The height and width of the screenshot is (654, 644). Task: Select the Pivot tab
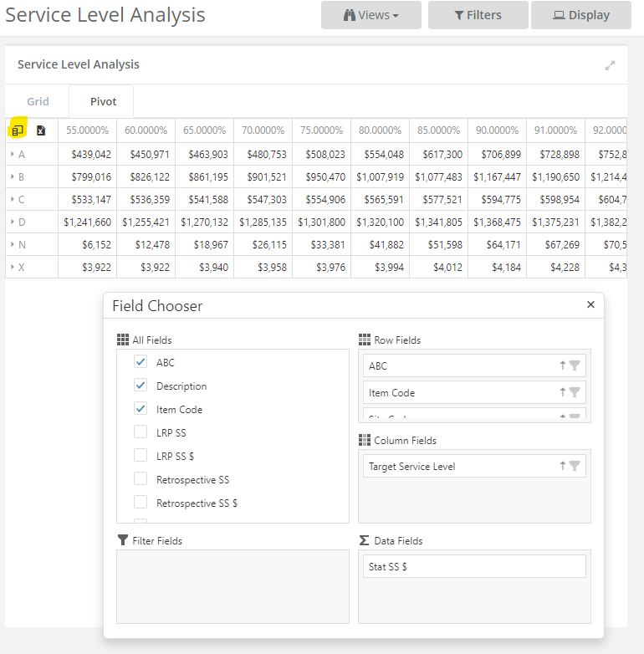coord(103,101)
